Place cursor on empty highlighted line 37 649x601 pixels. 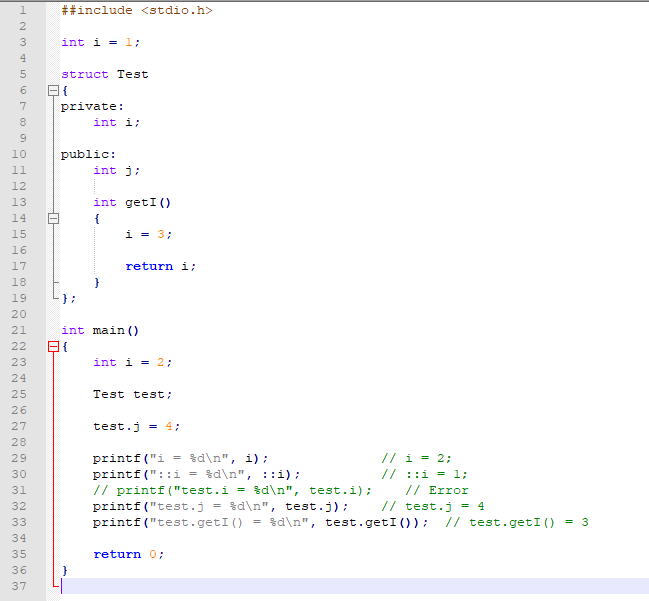point(354,586)
